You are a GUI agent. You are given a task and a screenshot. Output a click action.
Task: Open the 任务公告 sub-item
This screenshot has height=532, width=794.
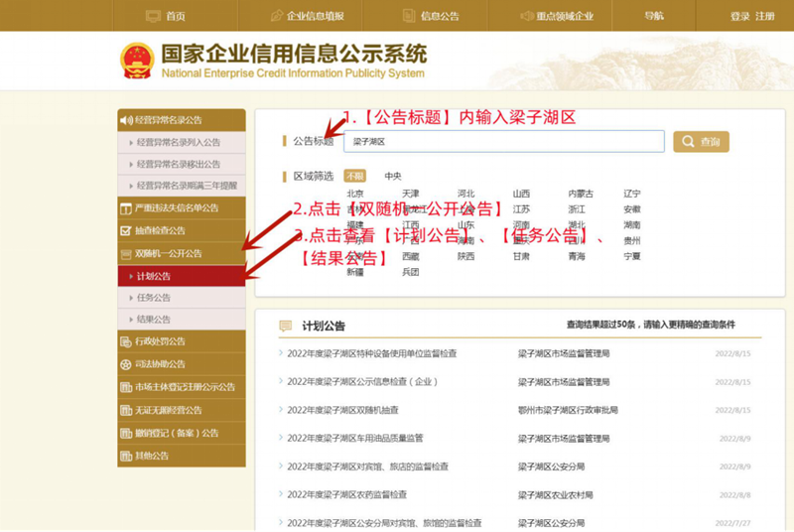tap(182, 298)
